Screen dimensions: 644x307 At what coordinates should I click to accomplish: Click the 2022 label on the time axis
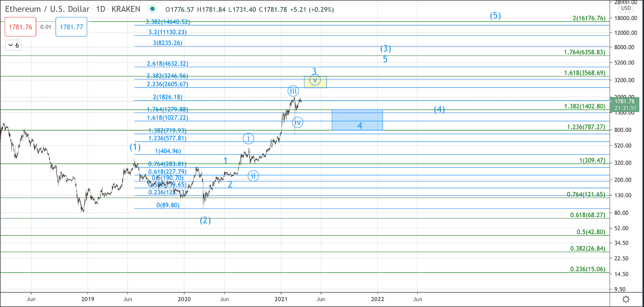(378, 299)
